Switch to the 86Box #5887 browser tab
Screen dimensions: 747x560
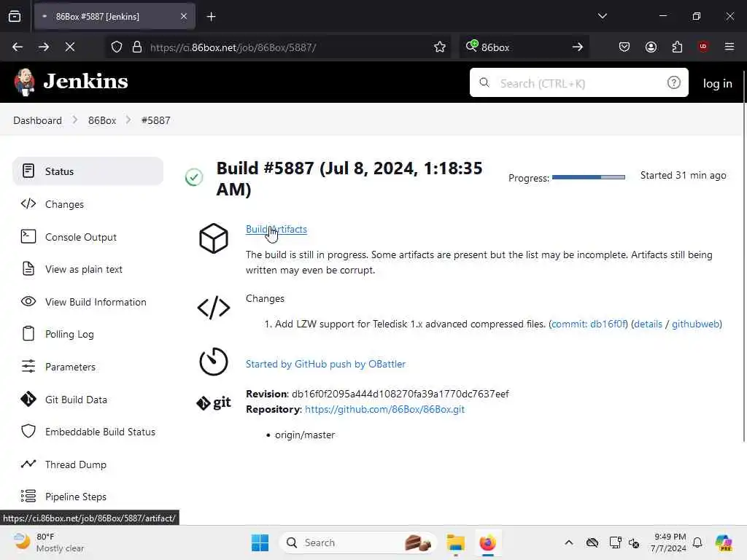click(115, 17)
